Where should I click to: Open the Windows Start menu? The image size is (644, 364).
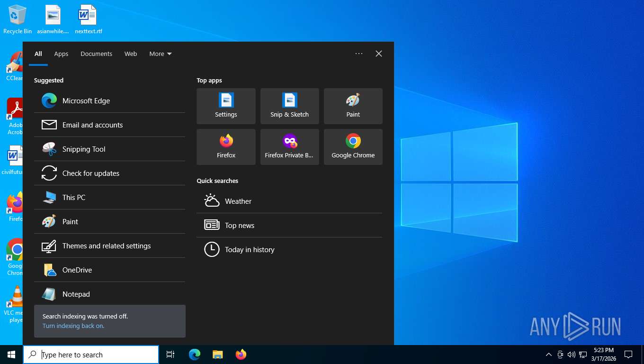pyautogui.click(x=11, y=355)
